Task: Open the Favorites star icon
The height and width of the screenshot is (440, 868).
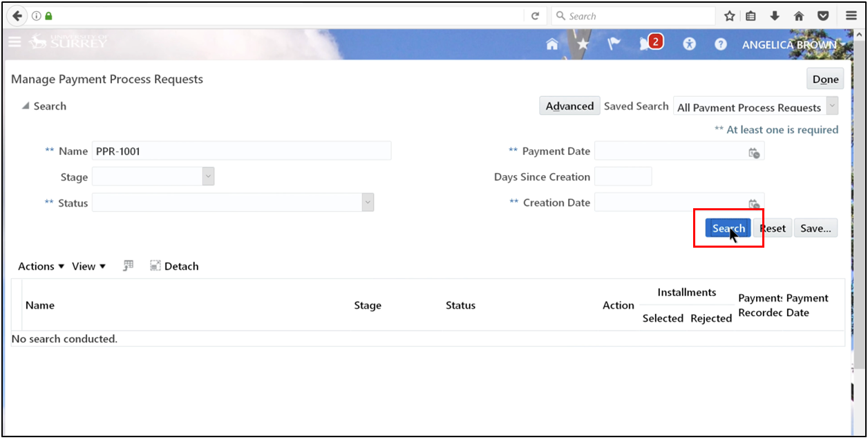Action: click(583, 43)
